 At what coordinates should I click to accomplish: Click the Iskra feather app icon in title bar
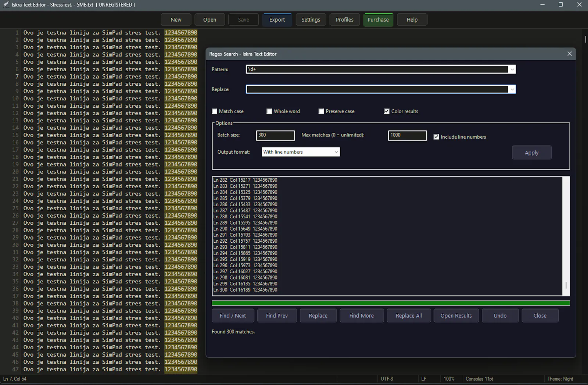point(6,5)
